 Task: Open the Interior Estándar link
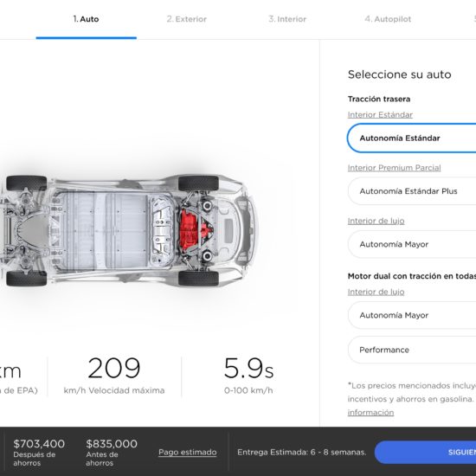click(380, 115)
